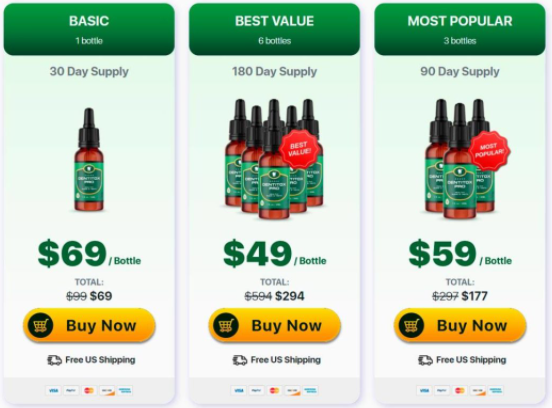Select the three bottles product image
Image resolution: width=552 pixels, height=408 pixels.
pos(465,159)
